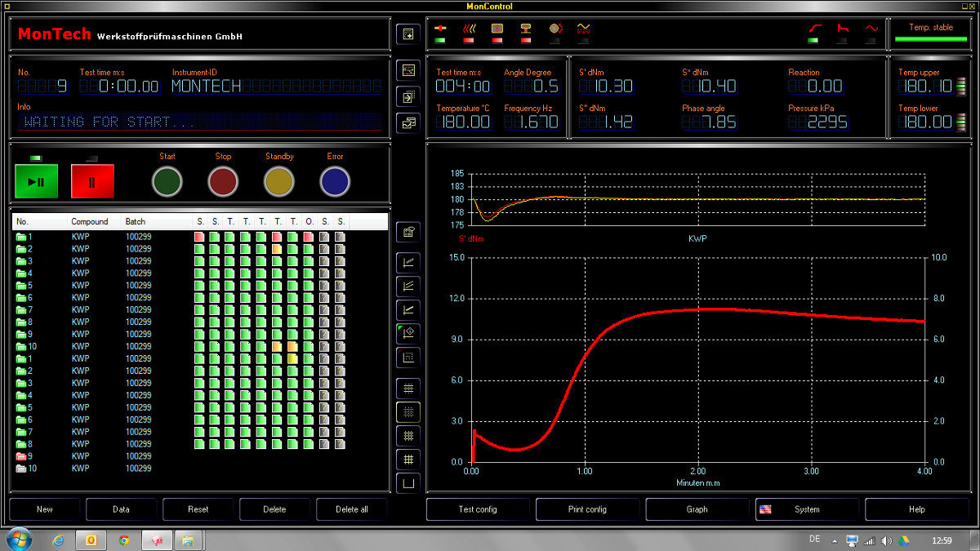Click the Frequency Hz value 1.670
The width and height of the screenshot is (980, 551).
tap(532, 122)
